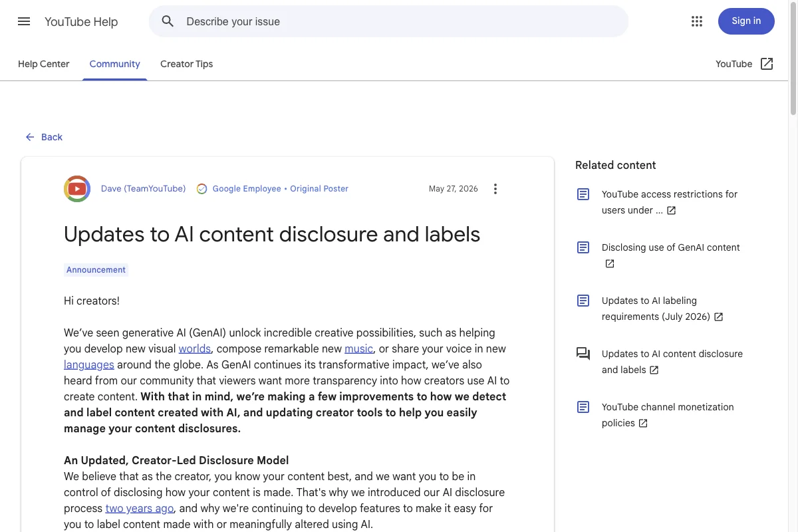The image size is (798, 532).
Task: Open the post's three-dot options menu
Action: (x=495, y=189)
